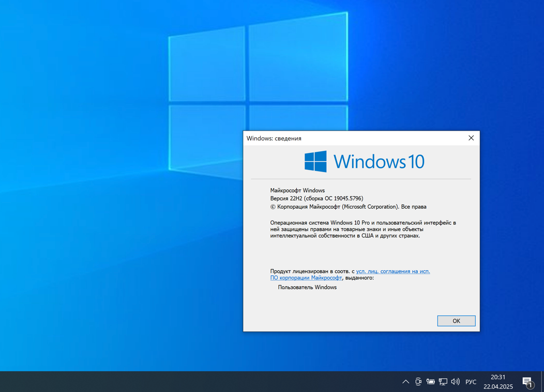Click the Windows flag logo in the dialog
544x392 pixels.
tap(315, 161)
